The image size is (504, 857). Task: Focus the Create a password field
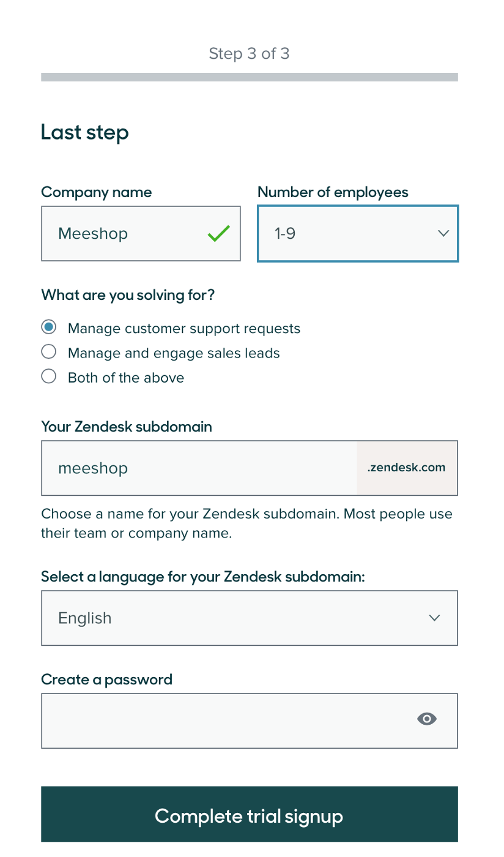[250, 720]
